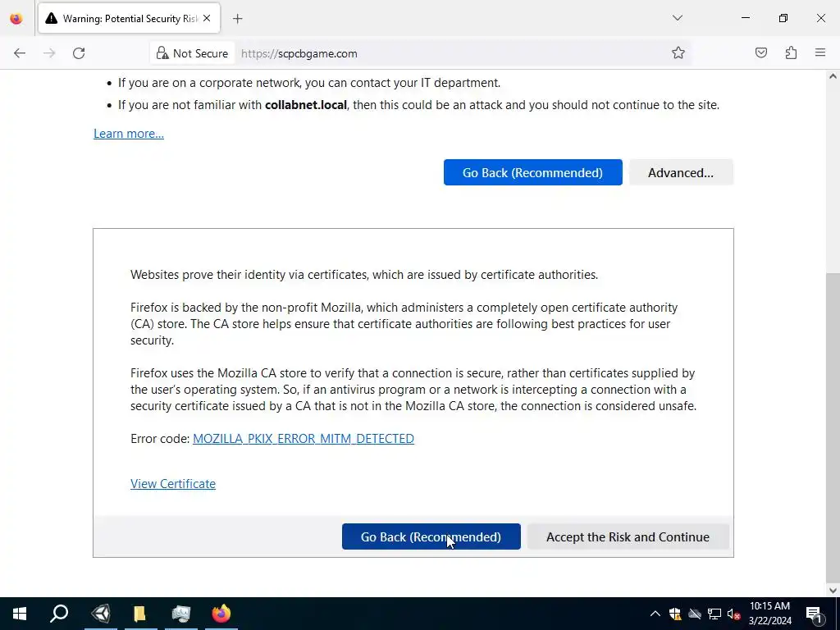This screenshot has height=630, width=840.
Task: Click lower Go Back (Recommended) button
Action: [x=431, y=536]
